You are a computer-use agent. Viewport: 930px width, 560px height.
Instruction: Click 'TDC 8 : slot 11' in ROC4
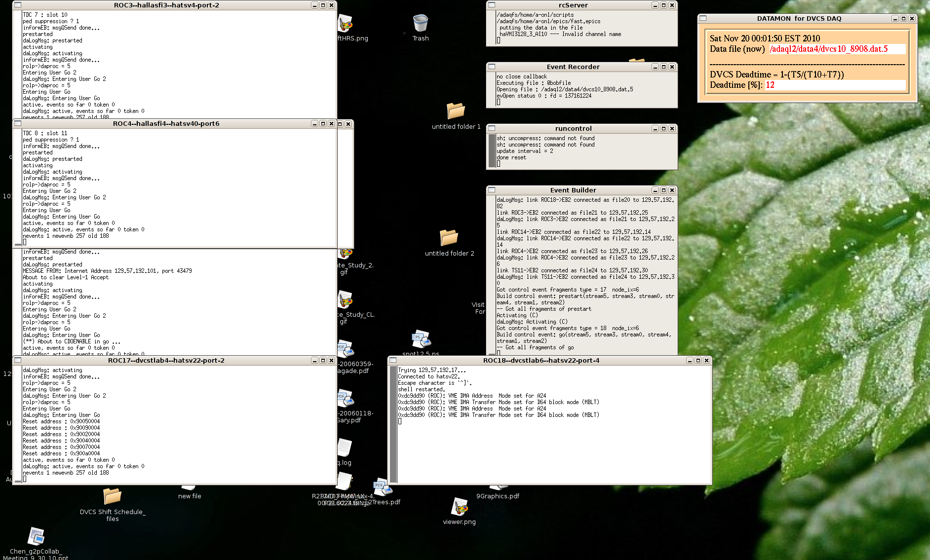tap(45, 133)
